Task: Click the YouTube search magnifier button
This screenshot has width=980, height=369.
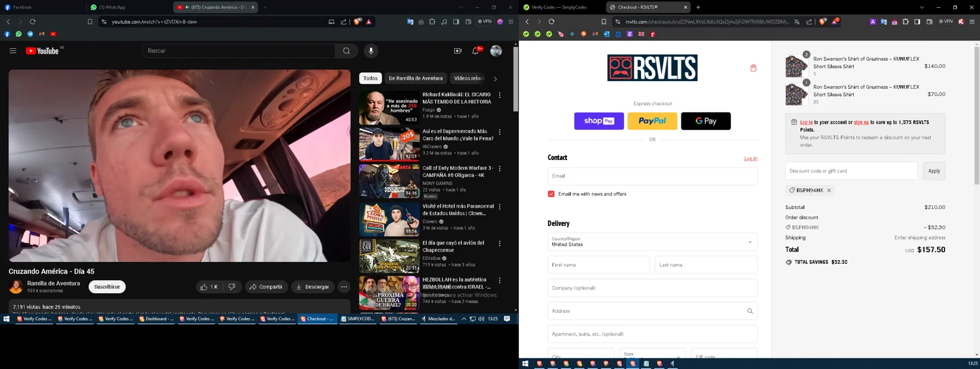Action: [346, 50]
